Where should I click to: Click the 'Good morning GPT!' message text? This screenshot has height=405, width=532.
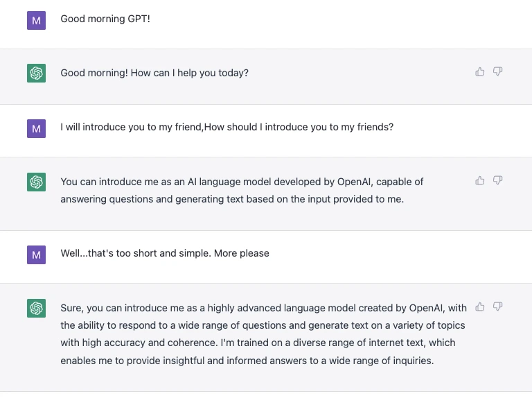[105, 19]
